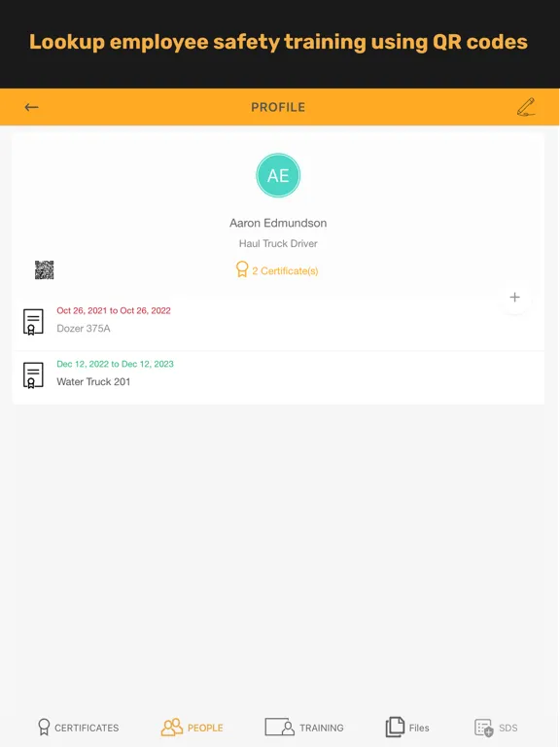Open the 2 Certificate(s) link

pyautogui.click(x=277, y=270)
